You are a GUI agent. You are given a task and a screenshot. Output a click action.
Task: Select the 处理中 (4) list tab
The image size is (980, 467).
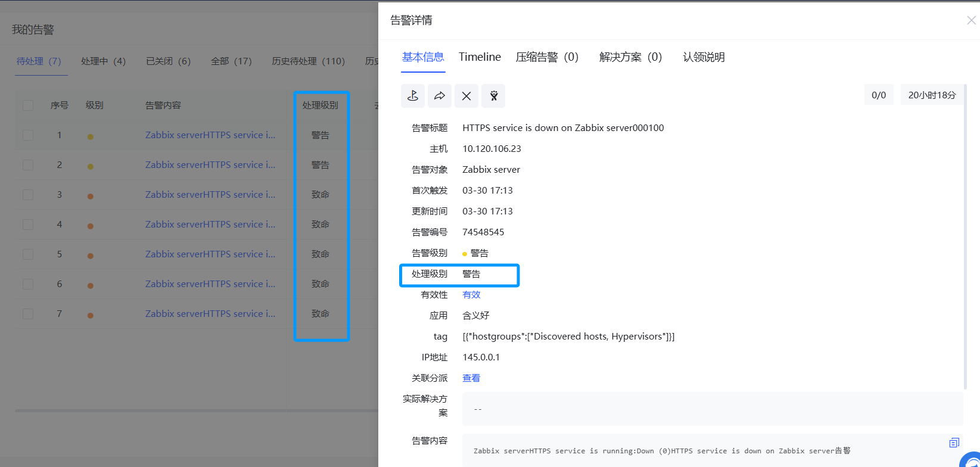tap(103, 61)
